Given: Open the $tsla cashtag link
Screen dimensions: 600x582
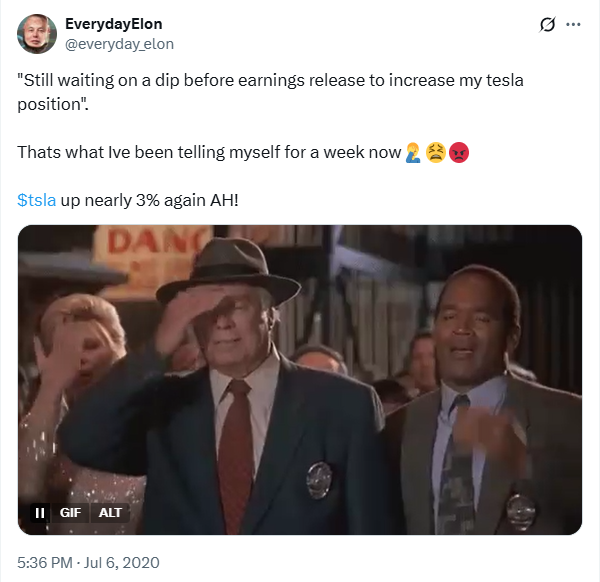Looking at the screenshot, I should click(x=37, y=200).
